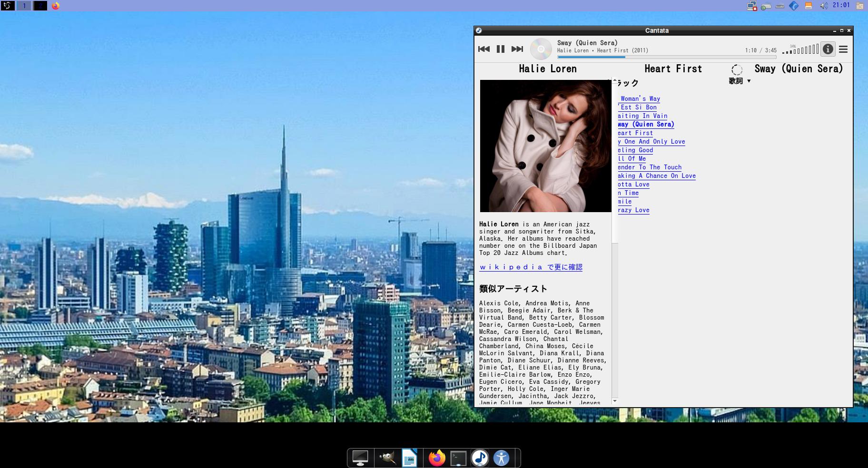868x468 pixels.
Task: Open the 歌詞 lyrics dropdown
Action: point(738,81)
